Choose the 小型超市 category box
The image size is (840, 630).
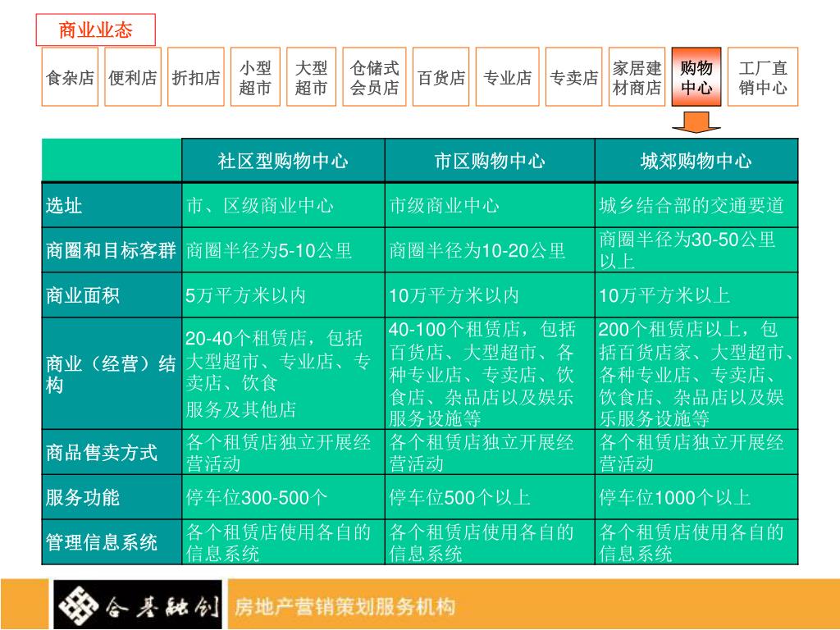tap(255, 76)
